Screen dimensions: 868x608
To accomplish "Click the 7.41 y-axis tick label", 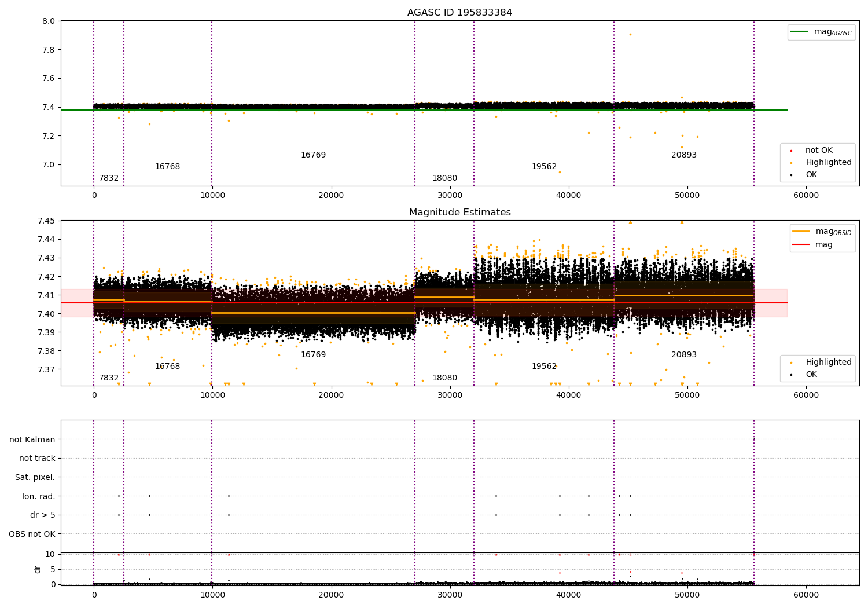I will click(x=46, y=295).
